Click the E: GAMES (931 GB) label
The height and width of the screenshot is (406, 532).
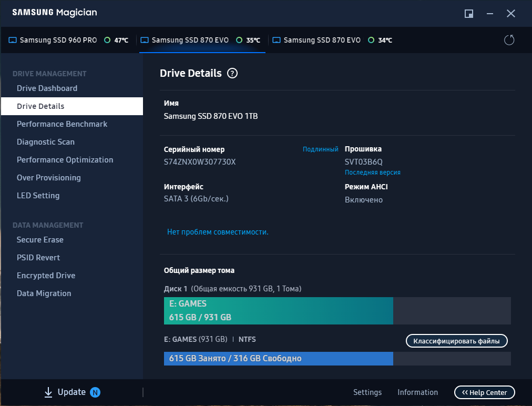click(196, 339)
